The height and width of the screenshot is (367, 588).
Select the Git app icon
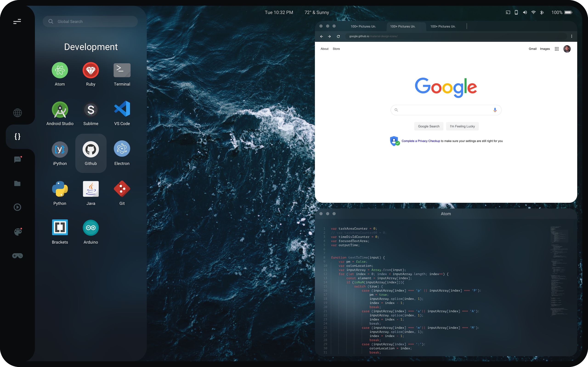[x=122, y=189]
